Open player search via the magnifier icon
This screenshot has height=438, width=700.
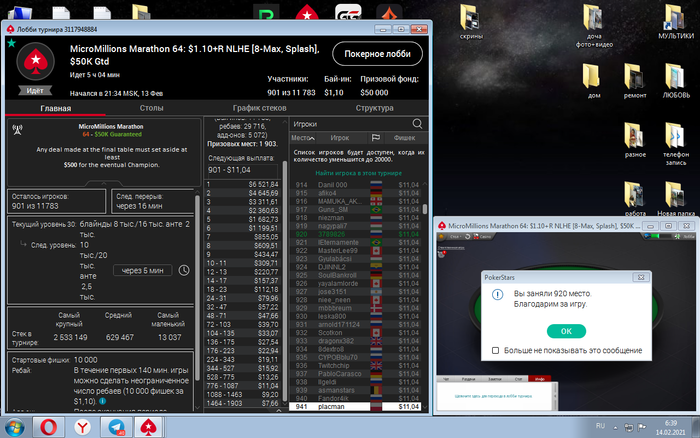(417, 124)
